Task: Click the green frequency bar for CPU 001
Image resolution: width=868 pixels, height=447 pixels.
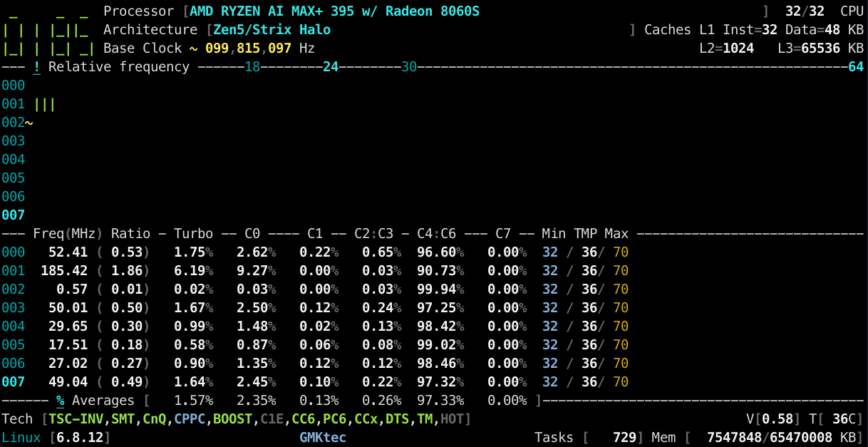Action: click(x=44, y=104)
